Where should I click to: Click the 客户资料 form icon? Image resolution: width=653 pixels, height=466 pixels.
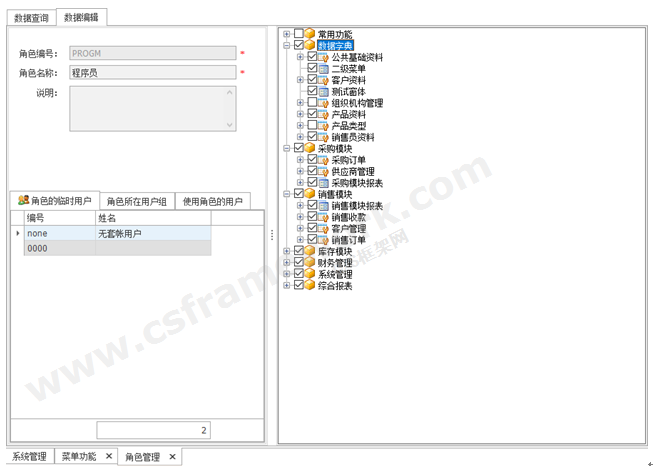click(x=323, y=80)
